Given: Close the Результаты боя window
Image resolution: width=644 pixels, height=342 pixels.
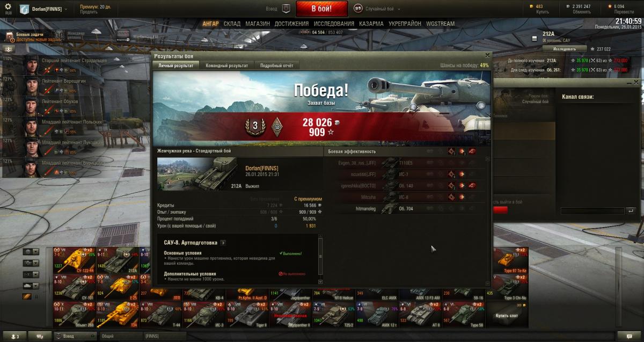Looking at the screenshot, I should (487, 55).
